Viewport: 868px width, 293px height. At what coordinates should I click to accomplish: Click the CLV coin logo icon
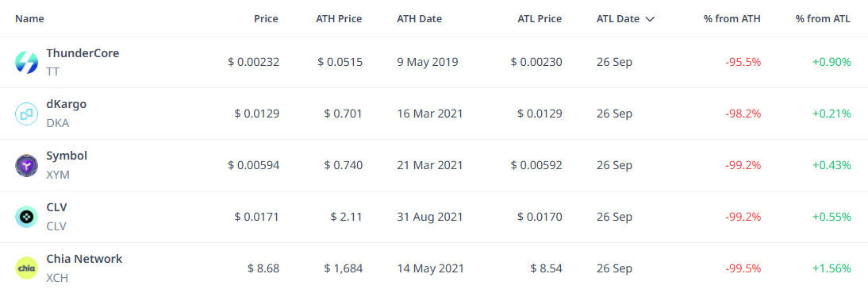pos(26,217)
